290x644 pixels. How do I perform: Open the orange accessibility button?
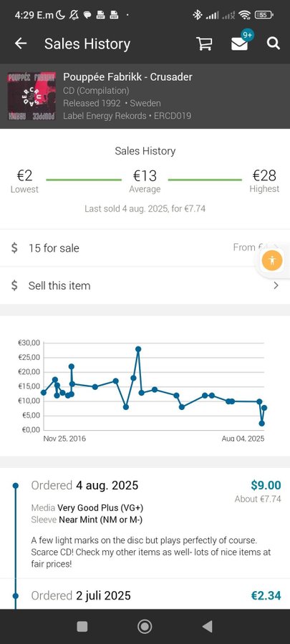(272, 260)
